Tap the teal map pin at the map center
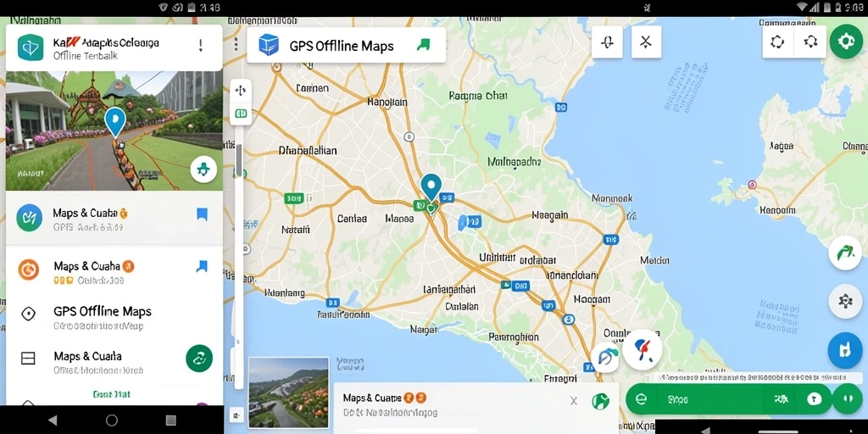The image size is (868, 434). (x=431, y=187)
